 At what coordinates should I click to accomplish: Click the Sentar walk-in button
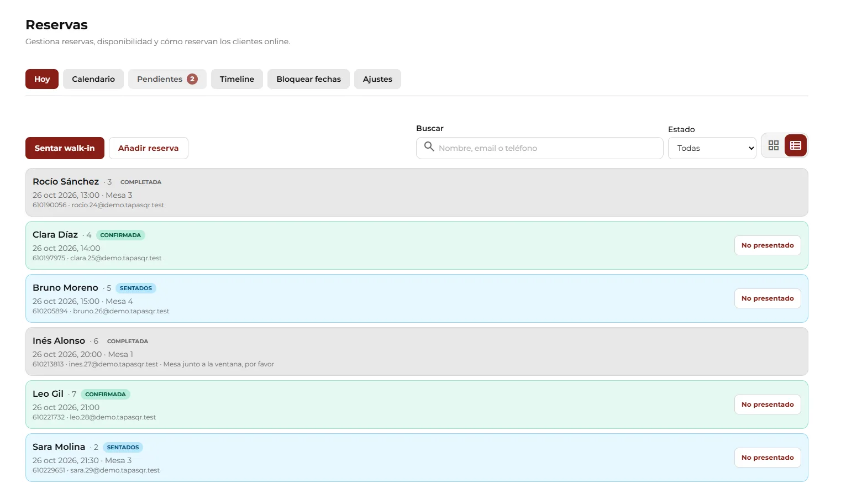point(65,148)
